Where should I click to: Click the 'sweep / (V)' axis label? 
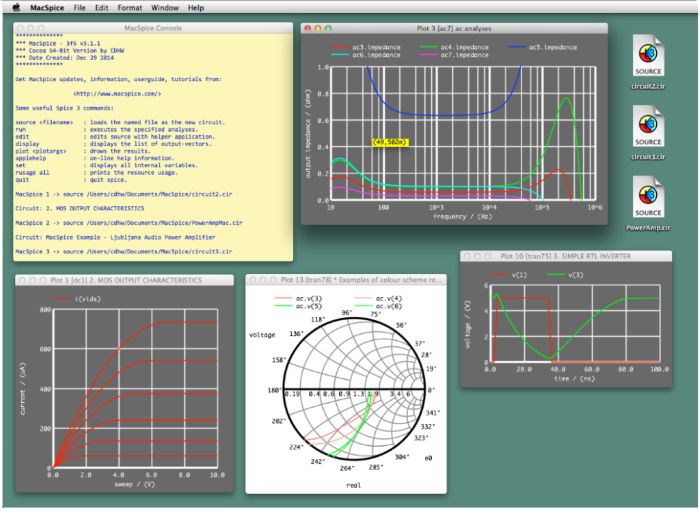(134, 484)
